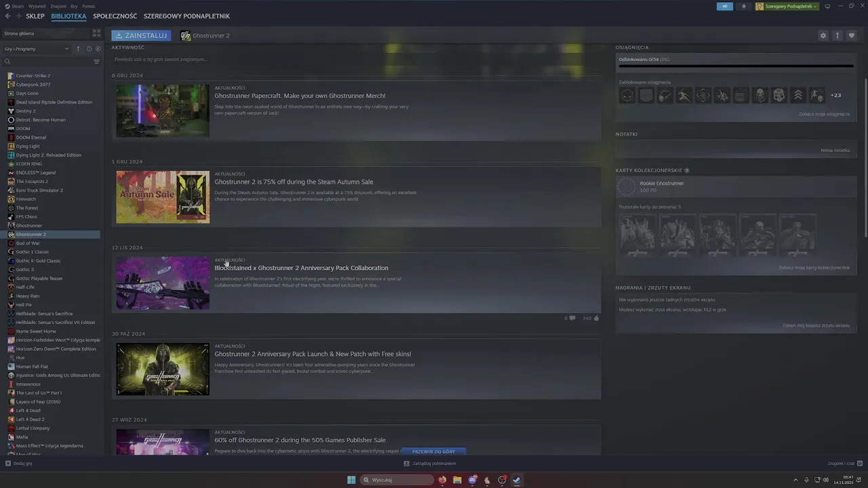Go back with the left arrow navigation icon
The image size is (868, 488).
point(7,16)
